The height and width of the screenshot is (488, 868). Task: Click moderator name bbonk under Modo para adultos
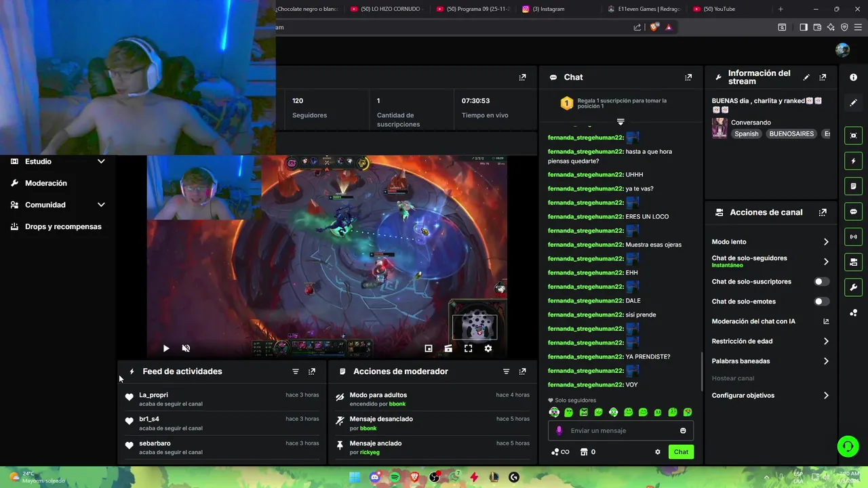click(397, 404)
